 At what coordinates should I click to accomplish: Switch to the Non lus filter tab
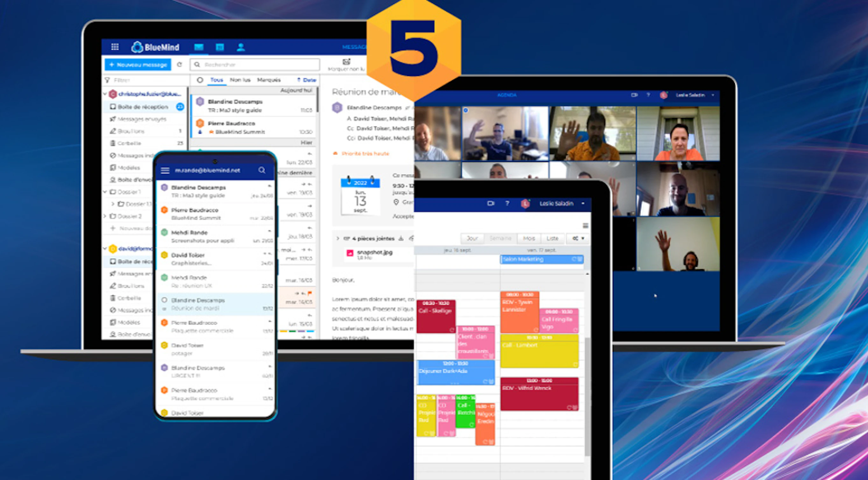tap(240, 80)
